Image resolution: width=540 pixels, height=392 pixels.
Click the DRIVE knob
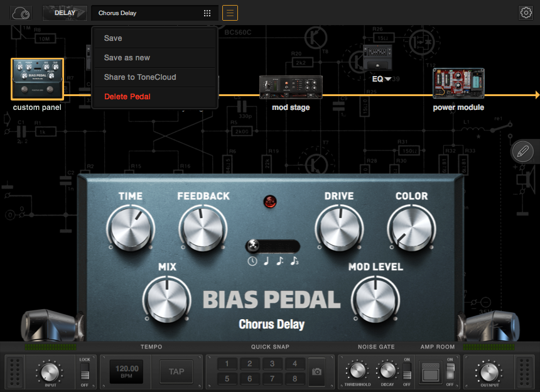[339, 227]
